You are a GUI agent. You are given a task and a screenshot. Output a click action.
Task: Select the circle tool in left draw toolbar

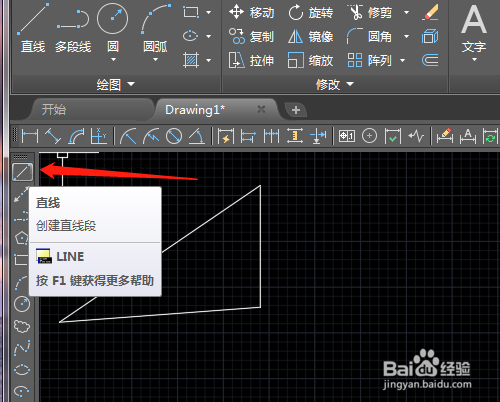22,304
